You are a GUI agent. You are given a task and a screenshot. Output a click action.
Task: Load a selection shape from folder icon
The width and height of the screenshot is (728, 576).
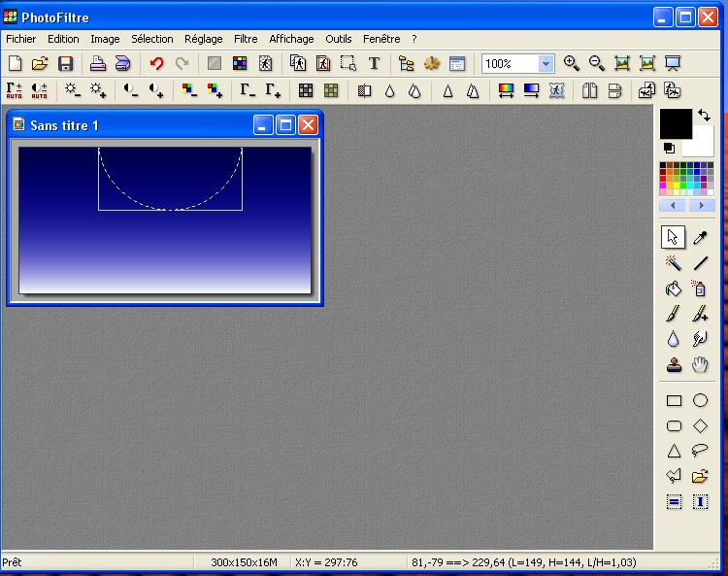(x=700, y=476)
